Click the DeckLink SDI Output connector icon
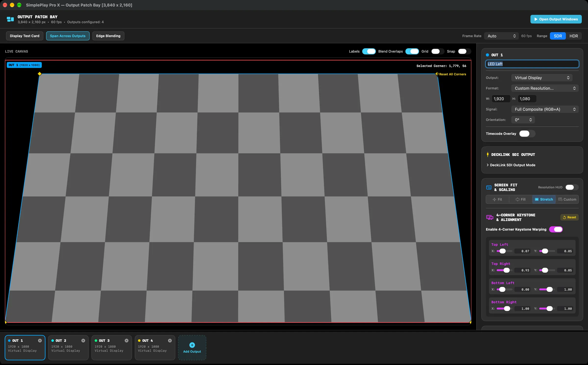This screenshot has height=365, width=588. tap(488, 154)
